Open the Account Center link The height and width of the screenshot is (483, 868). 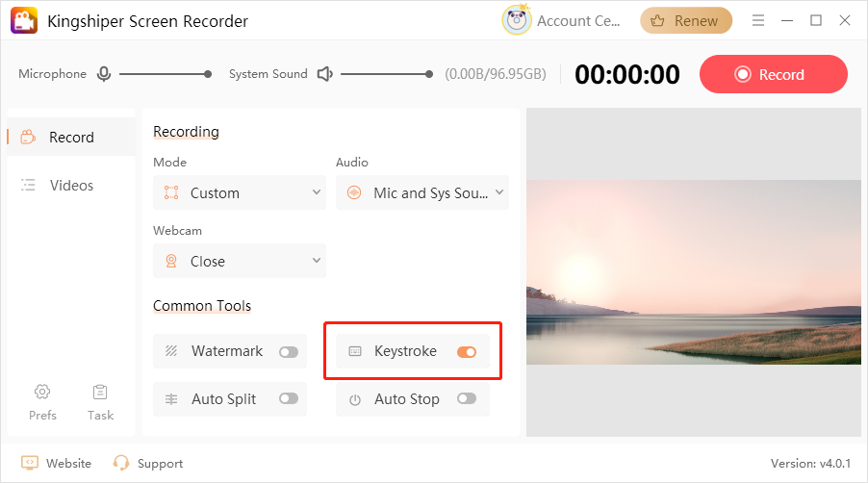[578, 21]
